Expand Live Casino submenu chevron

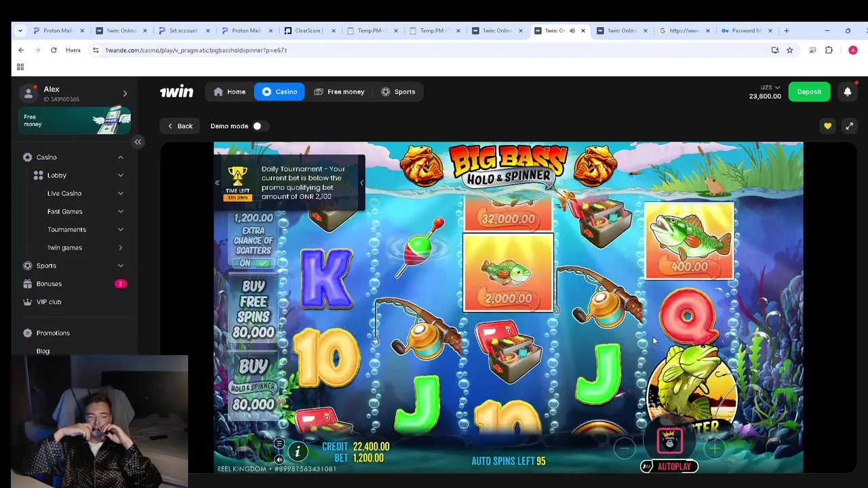click(x=121, y=193)
